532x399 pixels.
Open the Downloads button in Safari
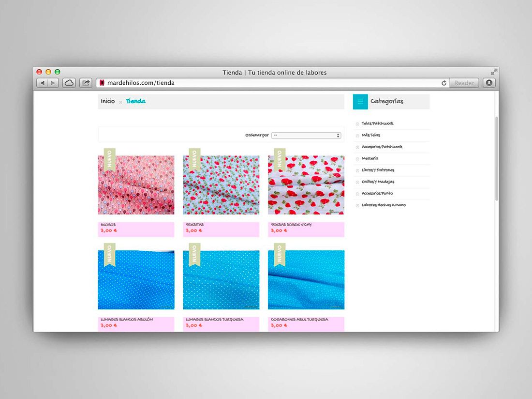click(489, 83)
